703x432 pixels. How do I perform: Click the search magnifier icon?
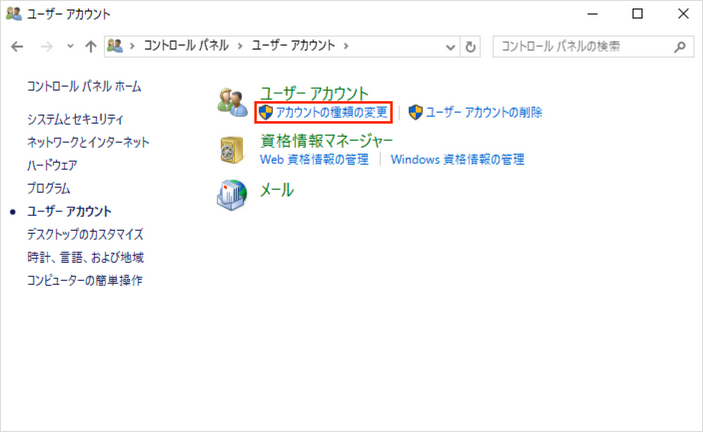pos(680,46)
